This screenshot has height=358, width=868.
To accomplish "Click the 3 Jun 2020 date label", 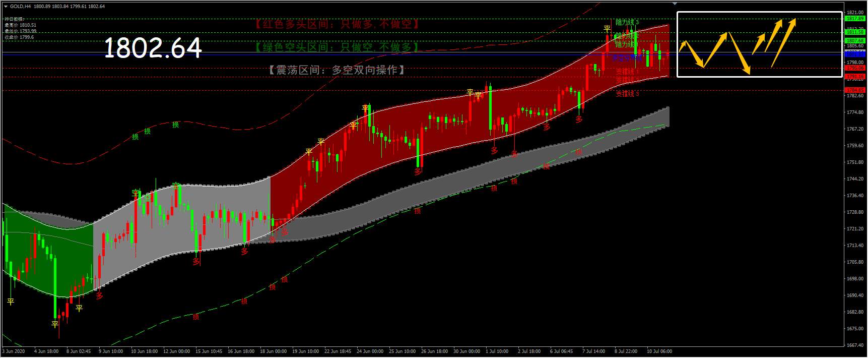I will [14, 351].
